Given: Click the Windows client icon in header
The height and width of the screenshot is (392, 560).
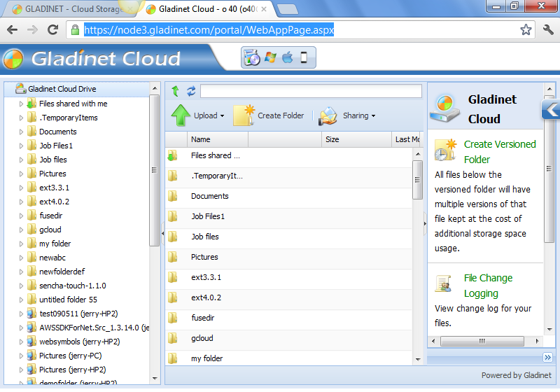Looking at the screenshot, I should [x=270, y=57].
